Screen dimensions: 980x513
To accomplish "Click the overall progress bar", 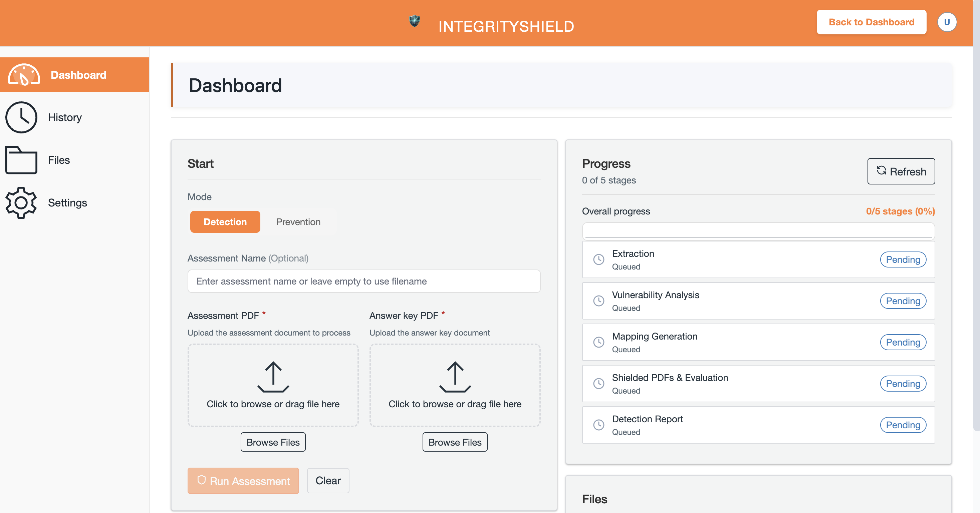I will tap(758, 231).
